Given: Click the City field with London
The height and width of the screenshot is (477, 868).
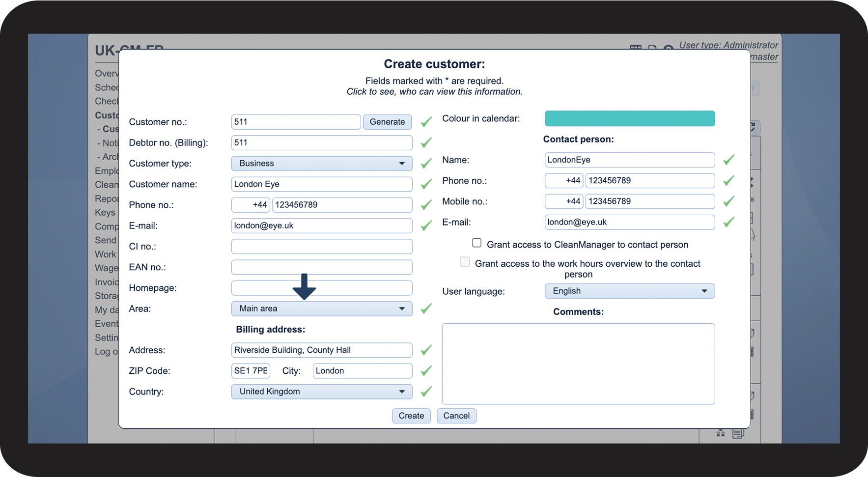Looking at the screenshot, I should coord(363,371).
